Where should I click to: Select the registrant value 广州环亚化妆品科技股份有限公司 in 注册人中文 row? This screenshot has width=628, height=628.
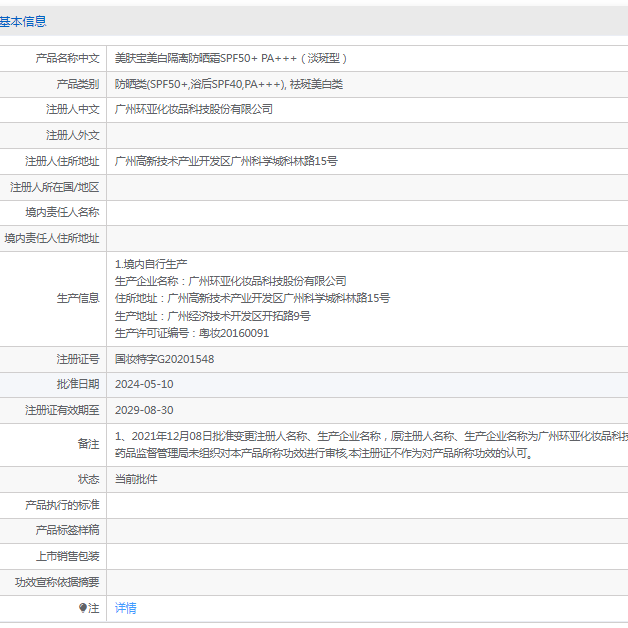pos(194,109)
